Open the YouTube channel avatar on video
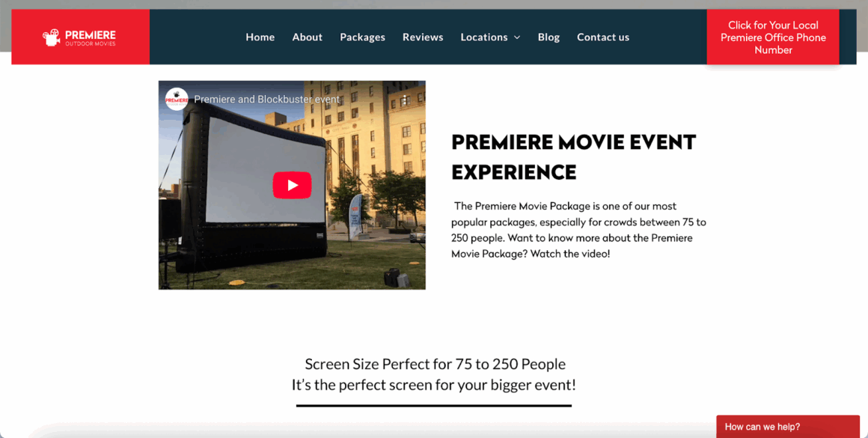868x438 pixels. click(x=177, y=99)
